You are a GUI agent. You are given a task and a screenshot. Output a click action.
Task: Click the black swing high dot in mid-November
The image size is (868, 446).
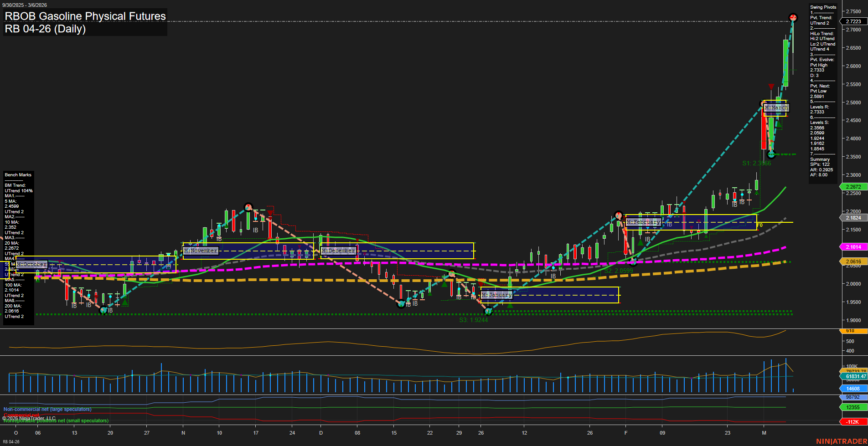pyautogui.click(x=248, y=206)
